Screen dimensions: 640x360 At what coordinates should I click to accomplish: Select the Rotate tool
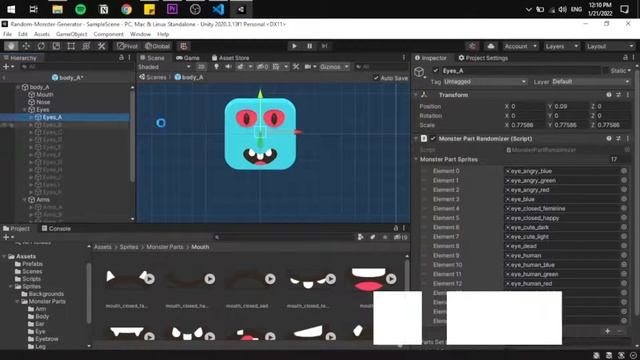click(x=41, y=46)
